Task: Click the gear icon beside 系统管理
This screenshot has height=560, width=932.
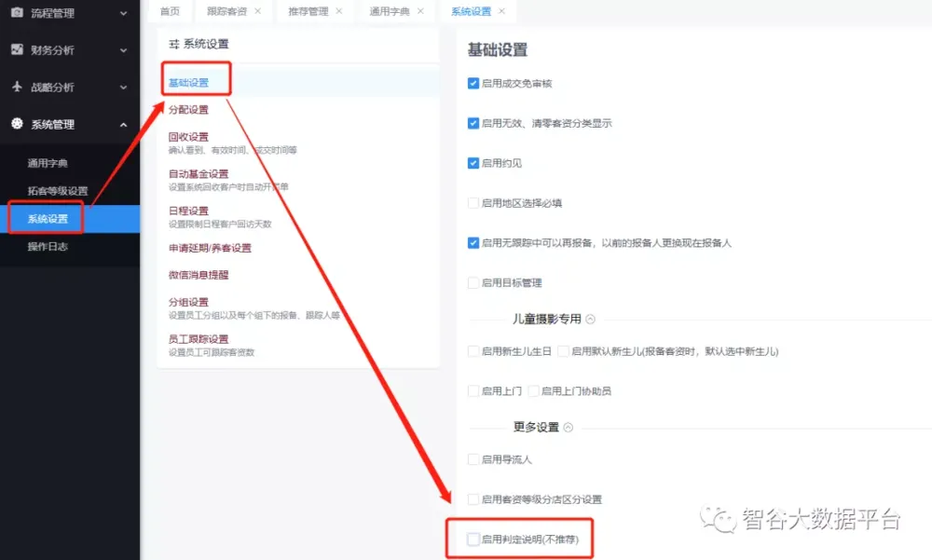Action: pyautogui.click(x=16, y=124)
